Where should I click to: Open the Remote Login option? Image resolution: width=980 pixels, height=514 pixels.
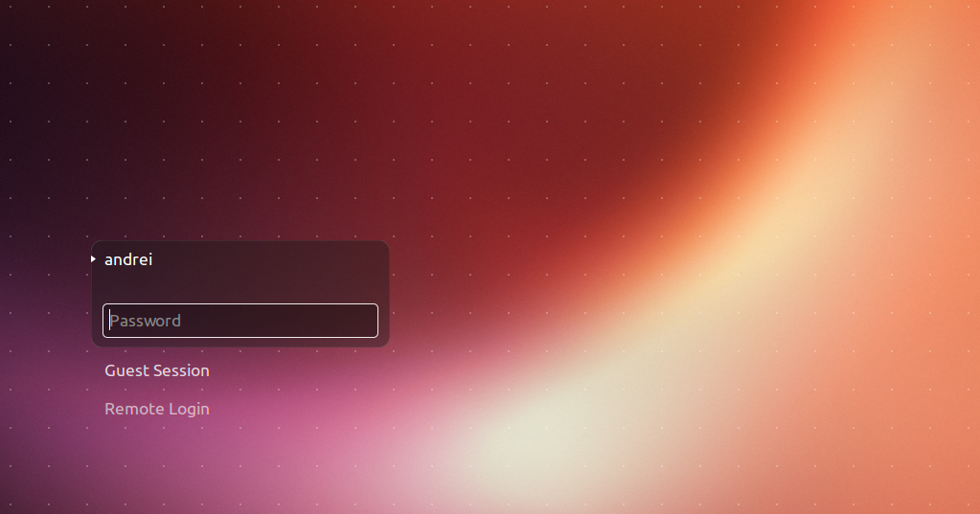point(157,409)
